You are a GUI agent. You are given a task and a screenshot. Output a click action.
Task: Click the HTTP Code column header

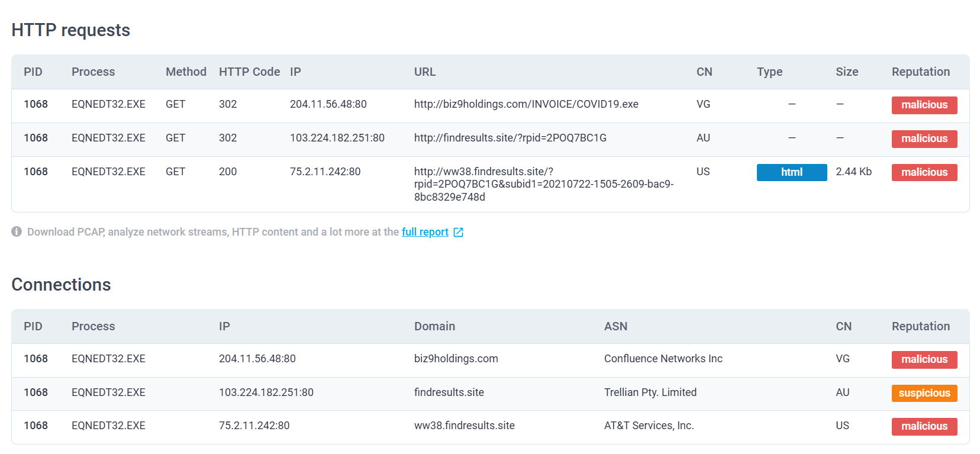249,72
